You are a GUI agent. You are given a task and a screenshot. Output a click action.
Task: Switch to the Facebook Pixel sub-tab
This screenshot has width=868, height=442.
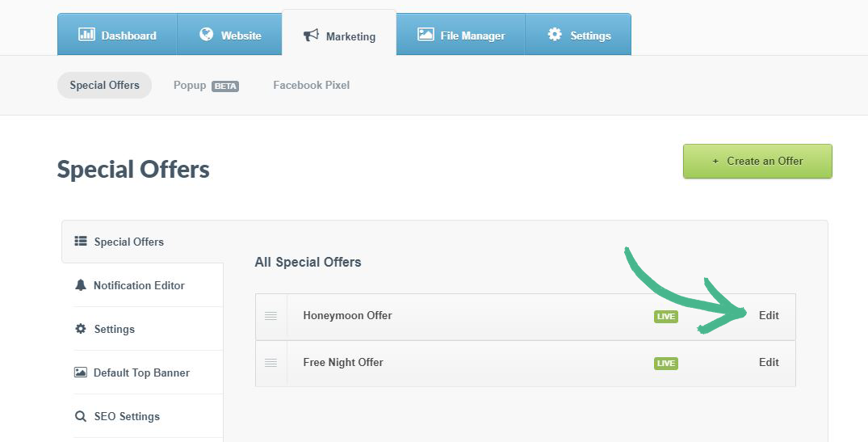coord(311,85)
